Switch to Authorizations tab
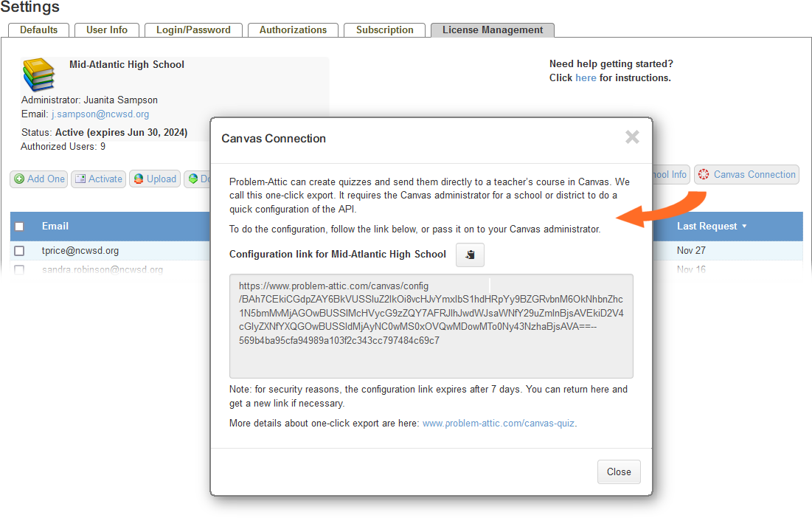The width and height of the screenshot is (812, 518). coord(293,30)
